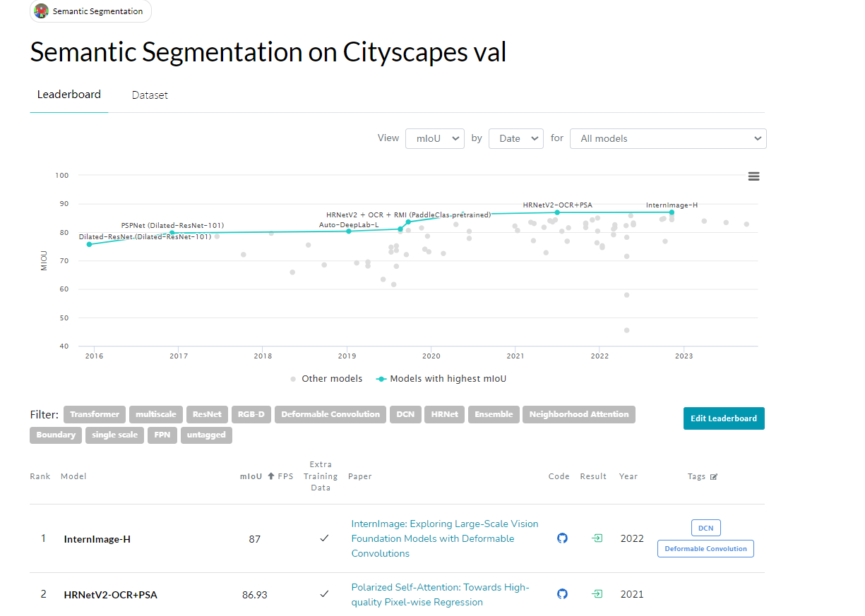
Task: Click the DCN tag on InternImage-H row
Action: tap(705, 528)
